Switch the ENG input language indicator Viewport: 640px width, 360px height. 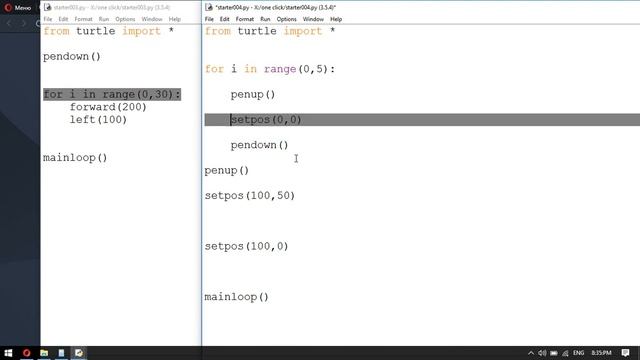578,353
